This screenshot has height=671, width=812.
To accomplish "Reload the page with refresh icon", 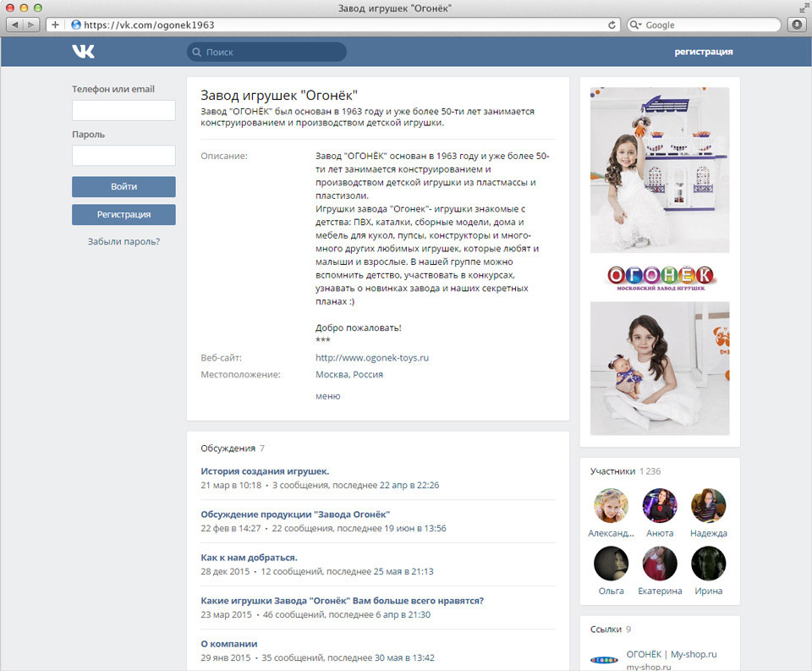I will click(x=612, y=25).
